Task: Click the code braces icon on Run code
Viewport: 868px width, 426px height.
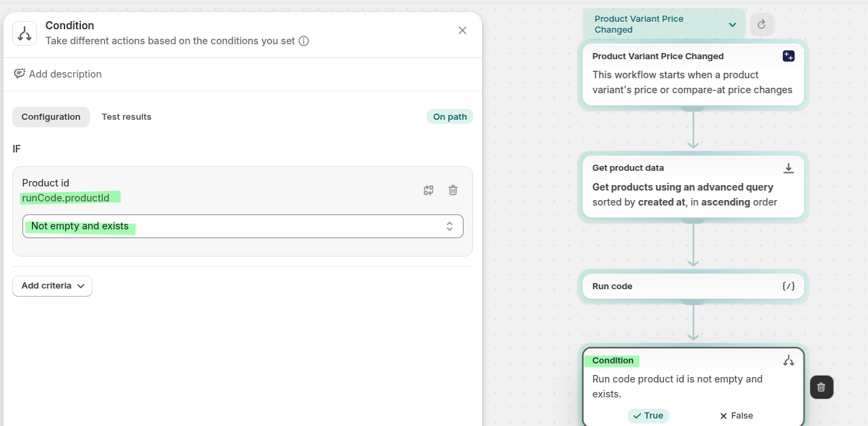Action: pyautogui.click(x=788, y=286)
